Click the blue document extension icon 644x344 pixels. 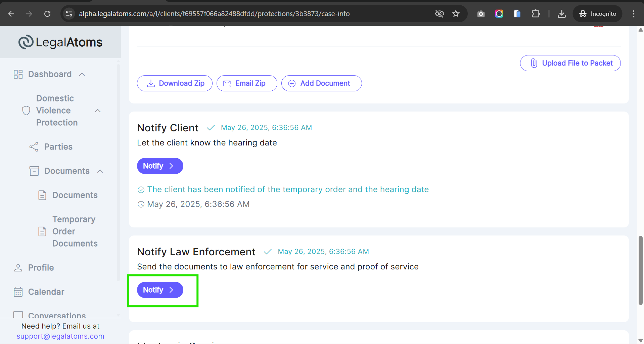click(x=517, y=14)
